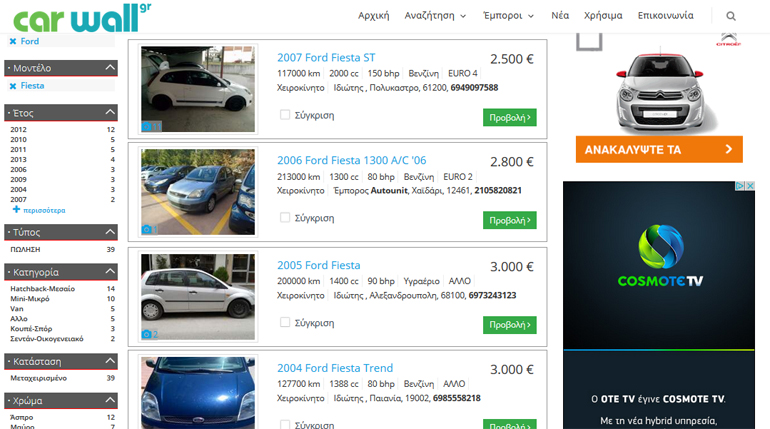The width and height of the screenshot is (770, 429).
Task: Open photo count on 2005 Ford Fiesta
Action: tap(150, 334)
